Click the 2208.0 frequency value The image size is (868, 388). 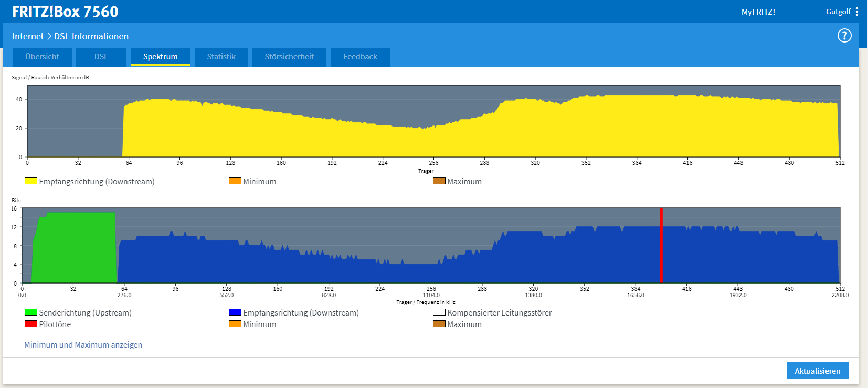[840, 296]
